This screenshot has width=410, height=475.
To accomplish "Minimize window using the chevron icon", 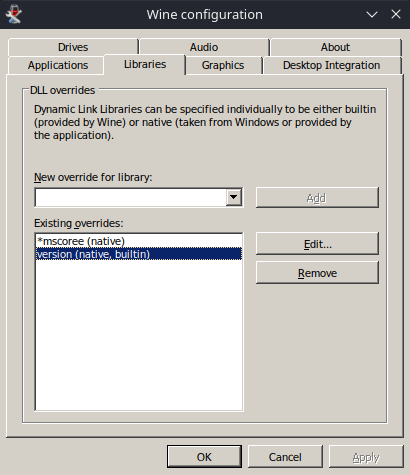I will point(372,14).
